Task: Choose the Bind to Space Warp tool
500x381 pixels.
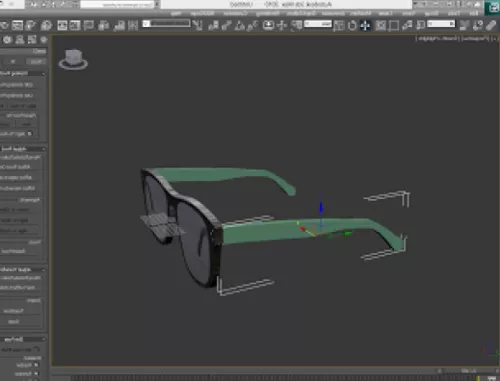Action: coord(464,25)
